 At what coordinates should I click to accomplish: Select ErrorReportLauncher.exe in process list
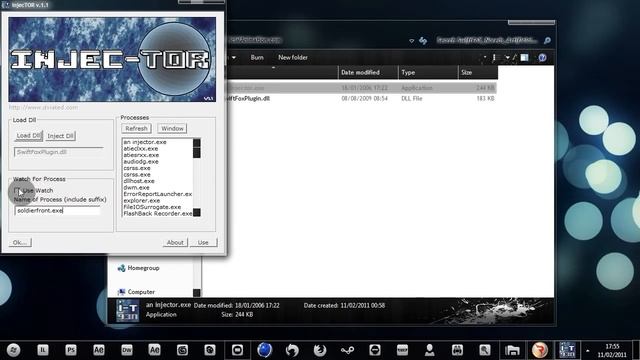[x=158, y=194]
